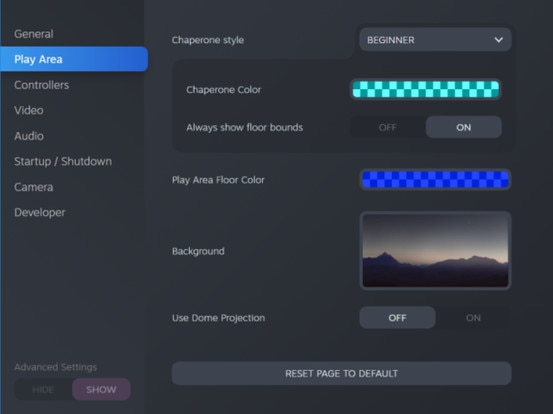Select OFF for Use Dome Projection
This screenshot has width=553, height=414.
pyautogui.click(x=397, y=318)
